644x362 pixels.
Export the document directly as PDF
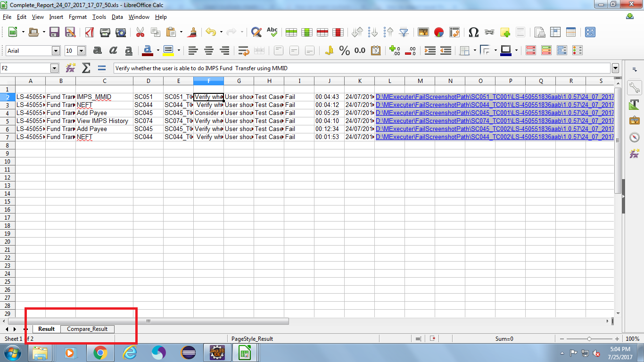pyautogui.click(x=89, y=32)
